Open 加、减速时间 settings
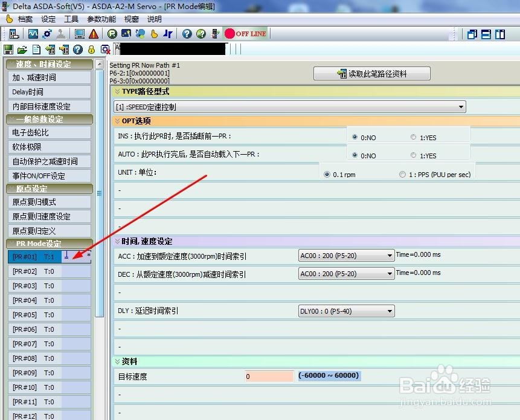Image resolution: width=520 pixels, height=420 pixels. (x=50, y=77)
